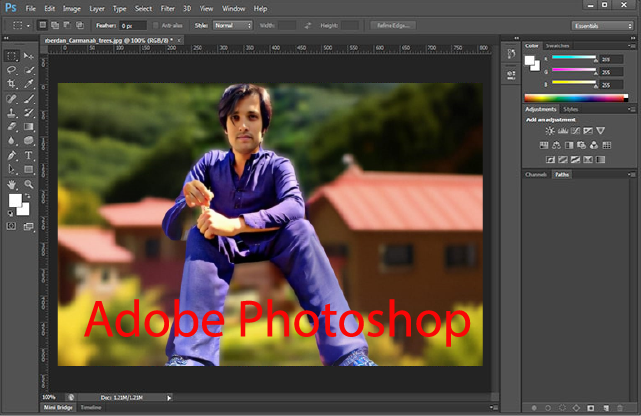
Task: Select the Crop tool
Action: click(11, 84)
